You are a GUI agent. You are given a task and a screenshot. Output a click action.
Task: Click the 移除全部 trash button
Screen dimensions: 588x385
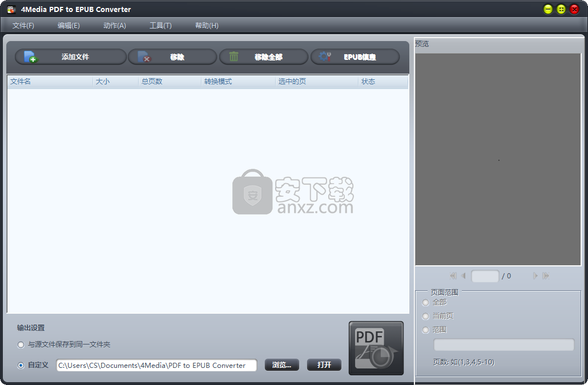pyautogui.click(x=264, y=57)
